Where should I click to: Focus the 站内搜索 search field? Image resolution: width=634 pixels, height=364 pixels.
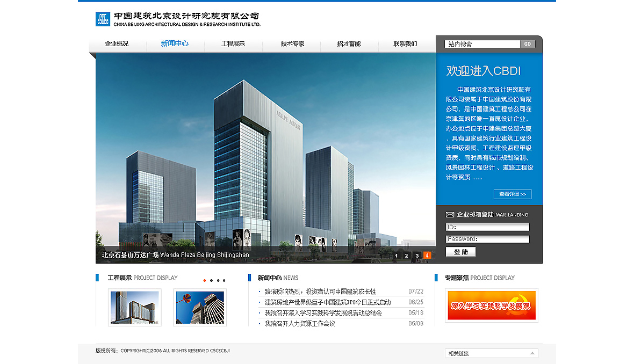click(x=482, y=44)
